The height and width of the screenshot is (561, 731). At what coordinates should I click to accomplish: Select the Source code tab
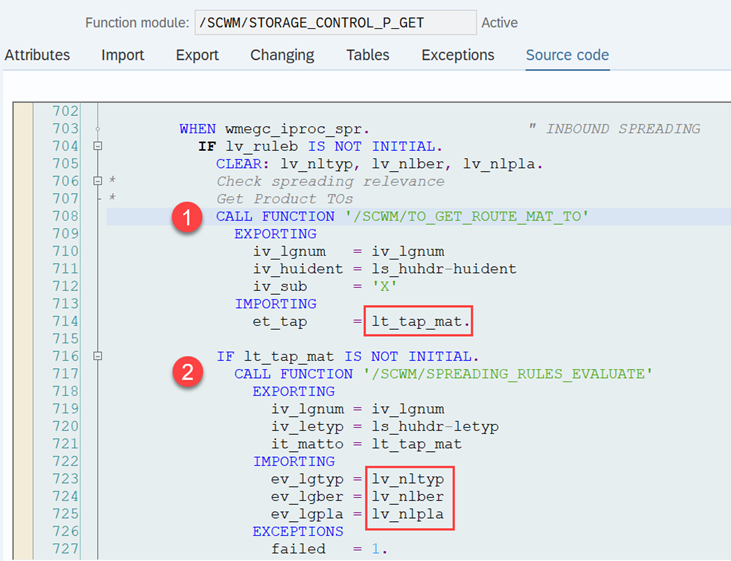click(567, 55)
